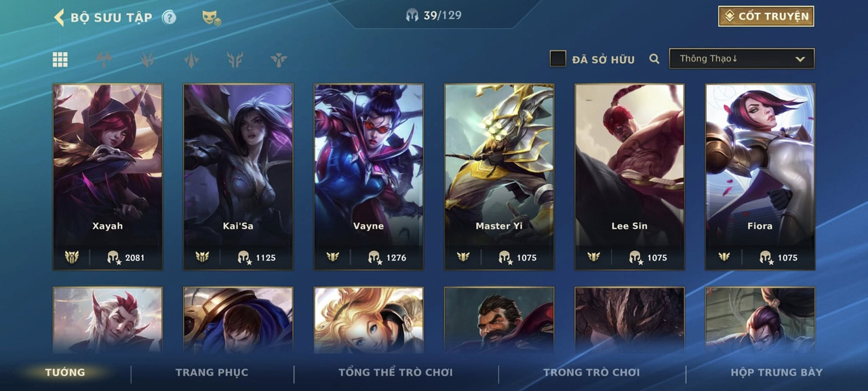Switch to the Hộp Trưng Bày tab
868x391 pixels.
[776, 372]
